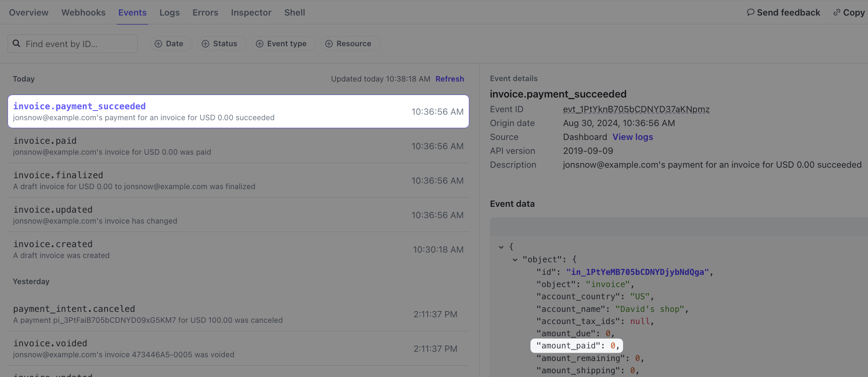This screenshot has height=377, width=868.
Task: Click plus icon on Status filter
Action: click(x=205, y=44)
